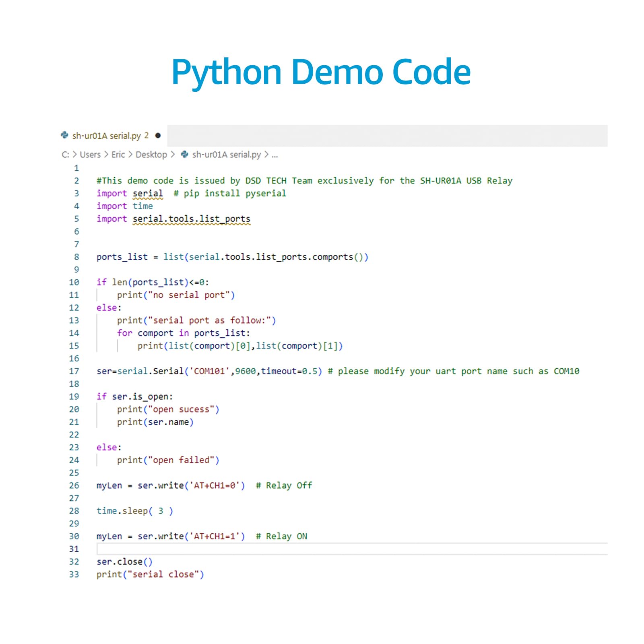Click line number 26 in the gutter

[74, 485]
